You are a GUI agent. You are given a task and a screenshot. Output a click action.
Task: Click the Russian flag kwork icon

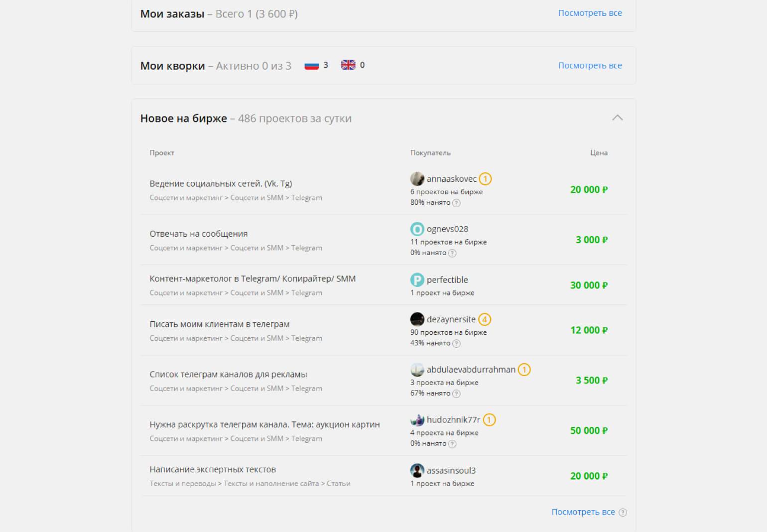312,65
